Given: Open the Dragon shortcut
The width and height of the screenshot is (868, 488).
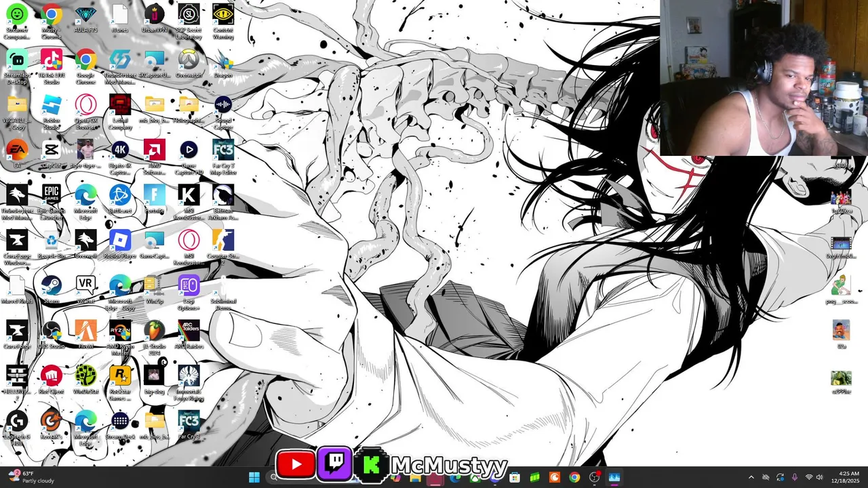Looking at the screenshot, I should pos(223,64).
